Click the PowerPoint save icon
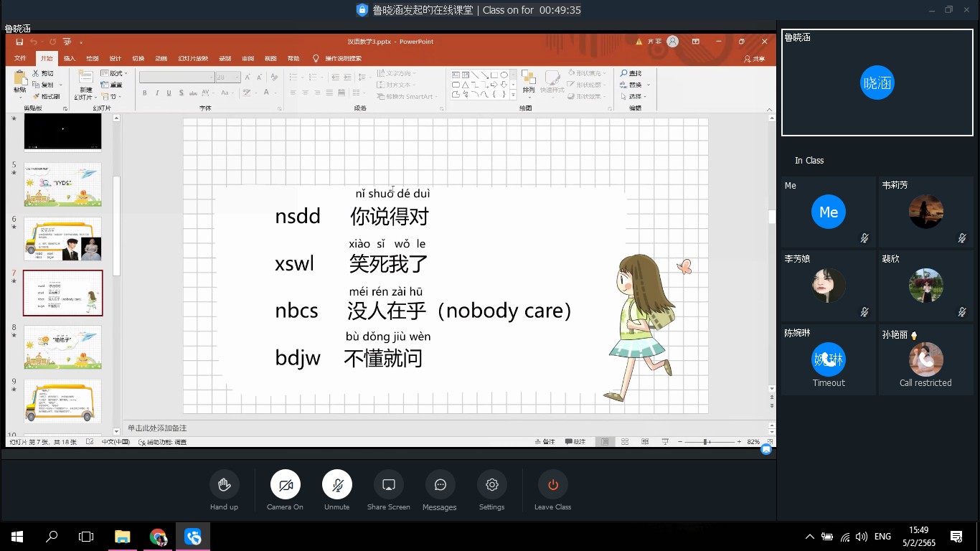 coord(19,42)
